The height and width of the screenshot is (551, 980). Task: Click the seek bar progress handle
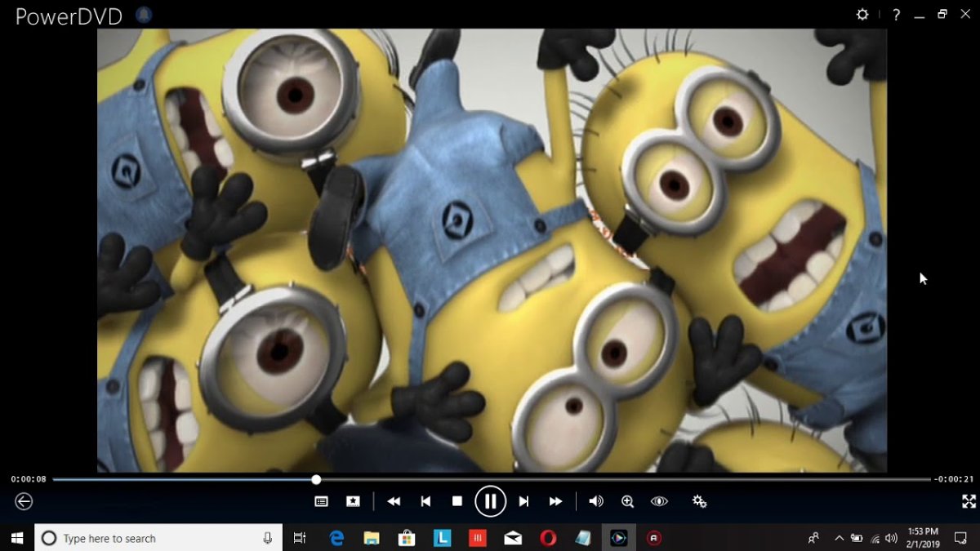pyautogui.click(x=316, y=479)
